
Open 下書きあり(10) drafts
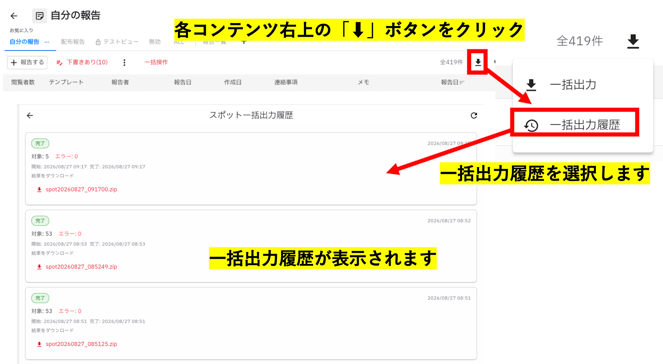(82, 63)
